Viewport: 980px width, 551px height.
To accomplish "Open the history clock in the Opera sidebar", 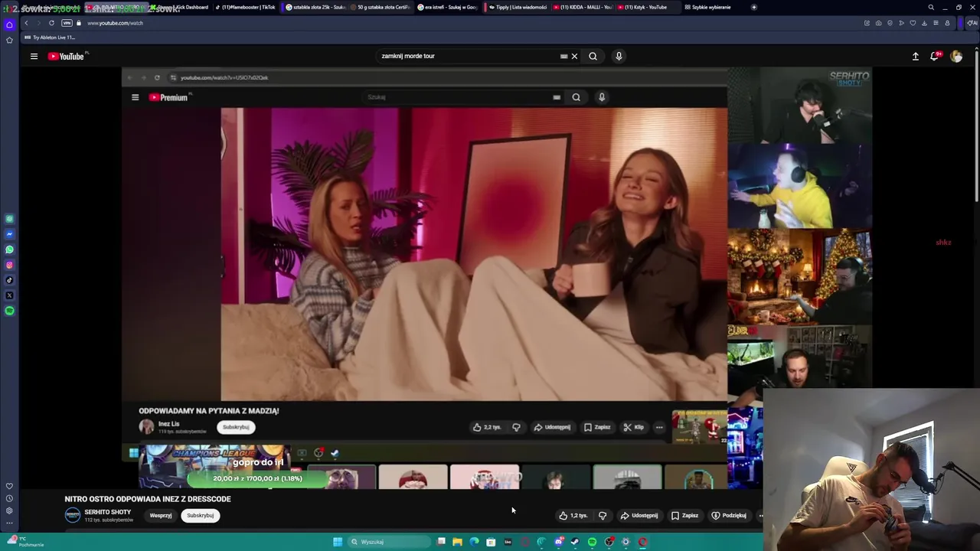I will coord(9,498).
